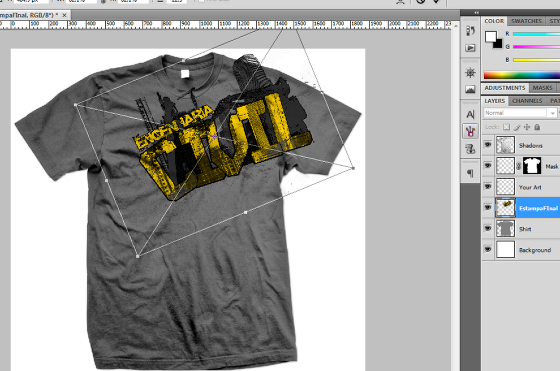Open the Normal blend mode dropdown
The height and width of the screenshot is (371, 560).
click(520, 113)
